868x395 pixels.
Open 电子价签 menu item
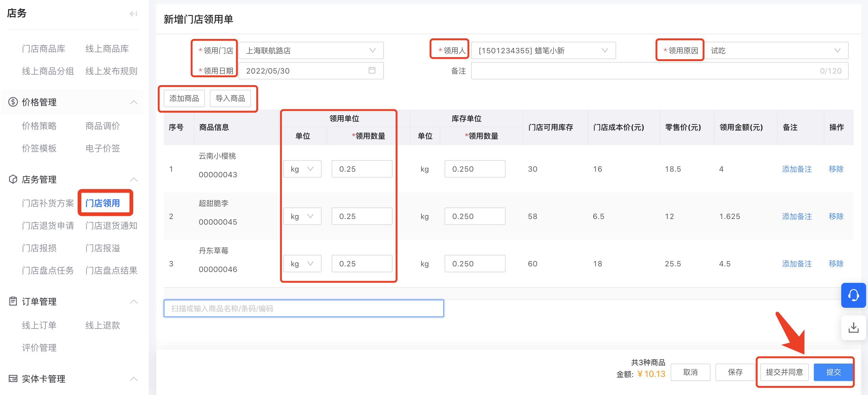103,148
